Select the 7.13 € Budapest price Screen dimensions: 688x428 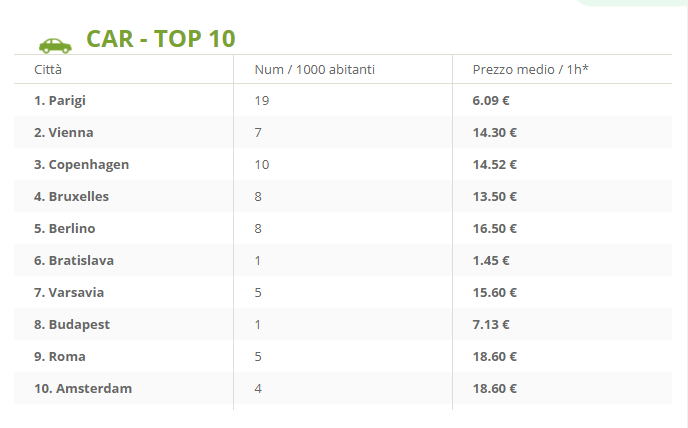pyautogui.click(x=491, y=325)
